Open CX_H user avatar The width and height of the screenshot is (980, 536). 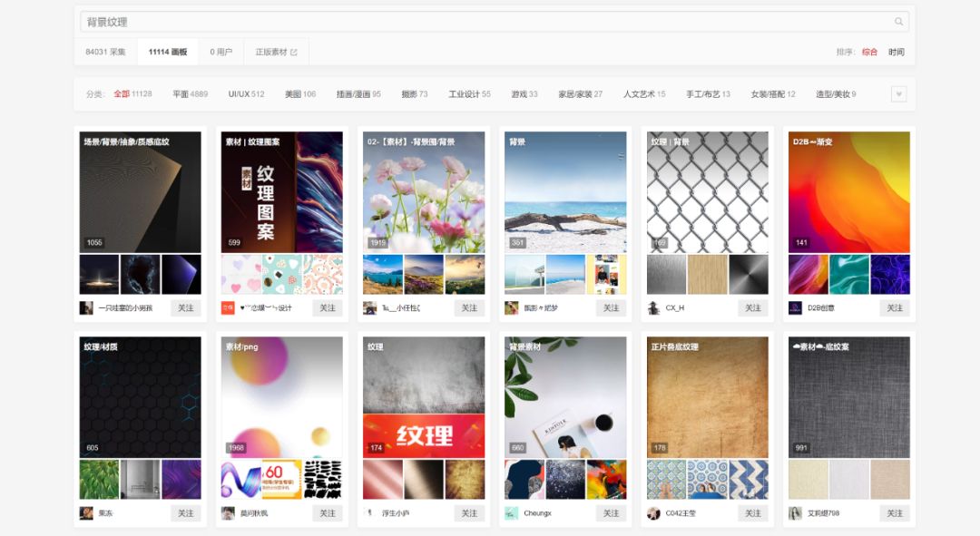pos(653,308)
